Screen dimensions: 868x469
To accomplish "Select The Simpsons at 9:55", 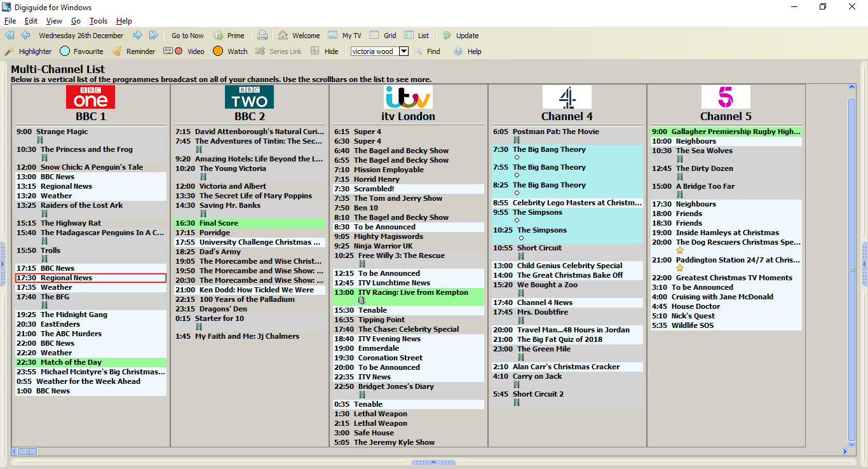I will (x=567, y=217).
